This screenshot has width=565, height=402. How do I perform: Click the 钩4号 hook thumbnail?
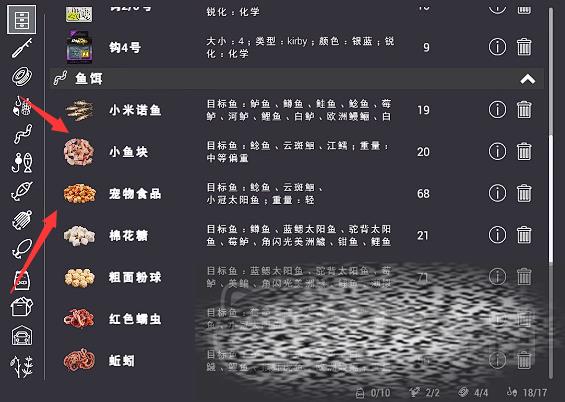point(80,47)
